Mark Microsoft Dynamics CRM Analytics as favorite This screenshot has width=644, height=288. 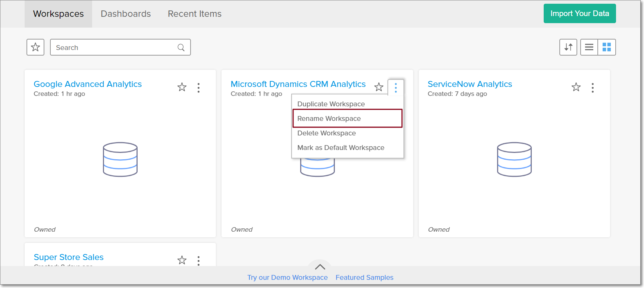[x=379, y=87]
